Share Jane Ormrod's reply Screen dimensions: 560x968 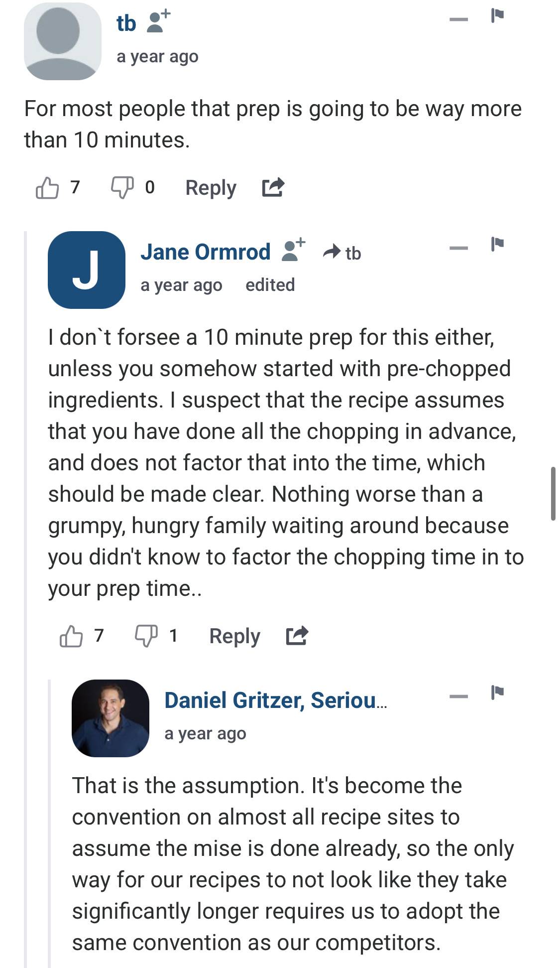pyautogui.click(x=297, y=635)
